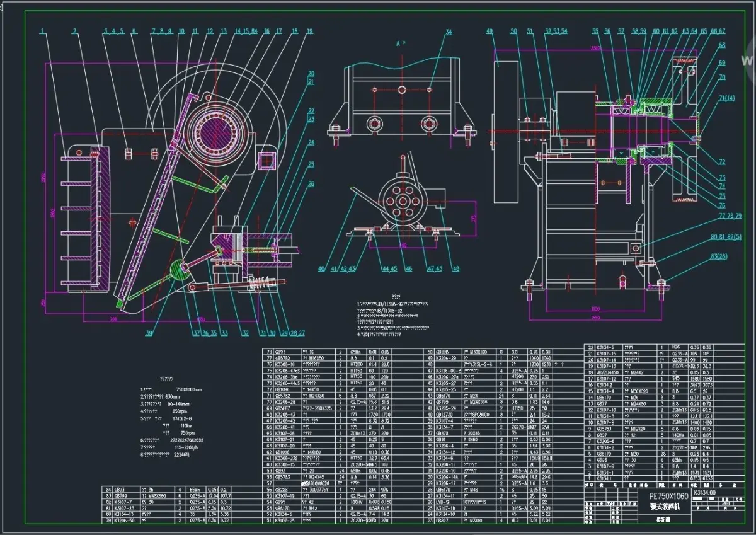Click the GB5783 code in row 9
This screenshot has height=535, width=756.
click(604, 429)
